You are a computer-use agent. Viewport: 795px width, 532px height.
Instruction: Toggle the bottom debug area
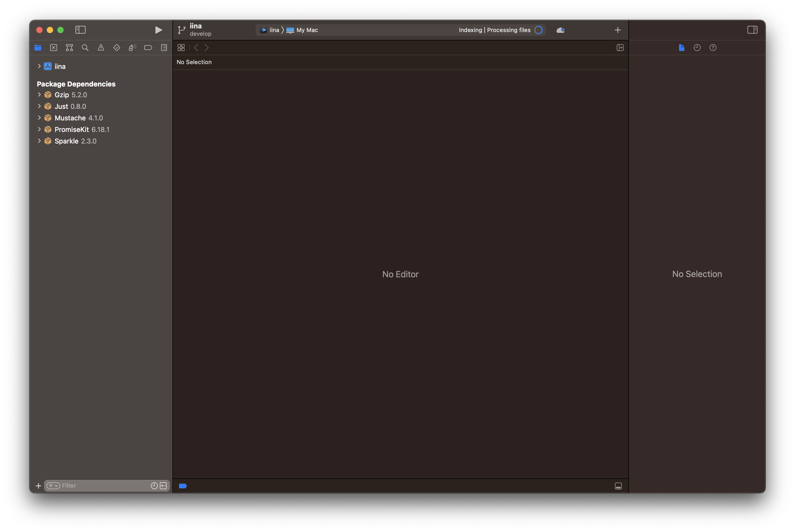coord(618,486)
